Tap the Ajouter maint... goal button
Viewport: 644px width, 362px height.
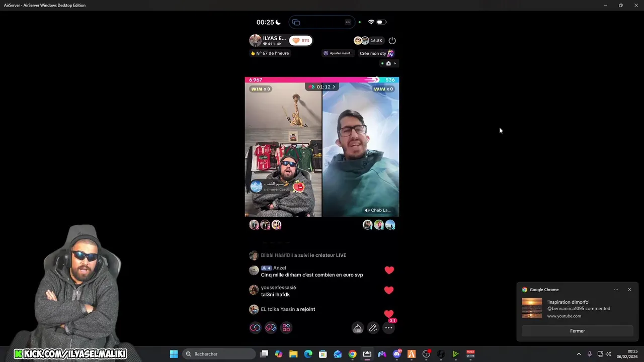338,53
